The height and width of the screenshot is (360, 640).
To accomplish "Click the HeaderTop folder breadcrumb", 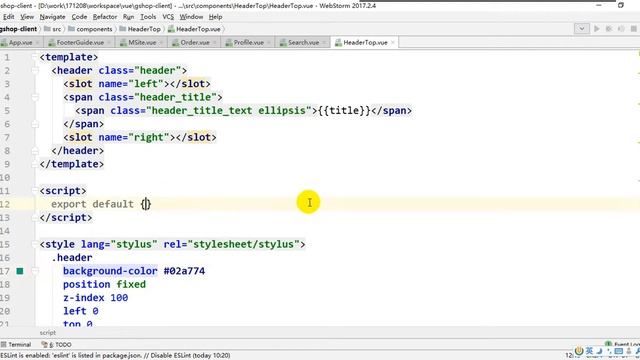I will point(140,29).
